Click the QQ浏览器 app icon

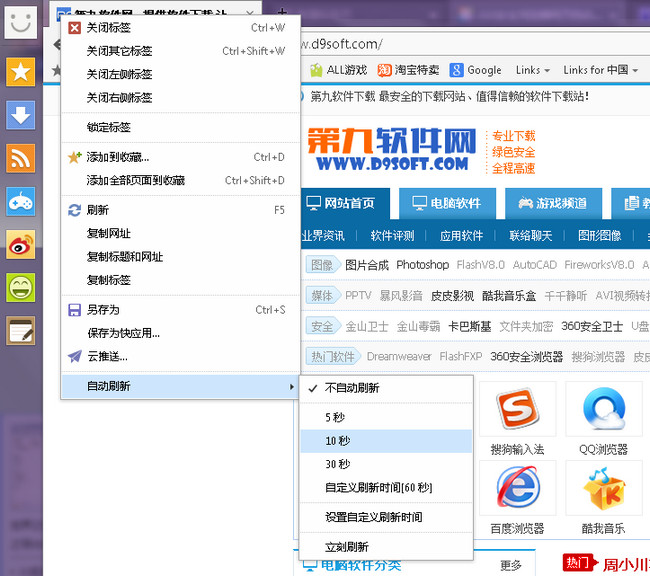tap(604, 409)
